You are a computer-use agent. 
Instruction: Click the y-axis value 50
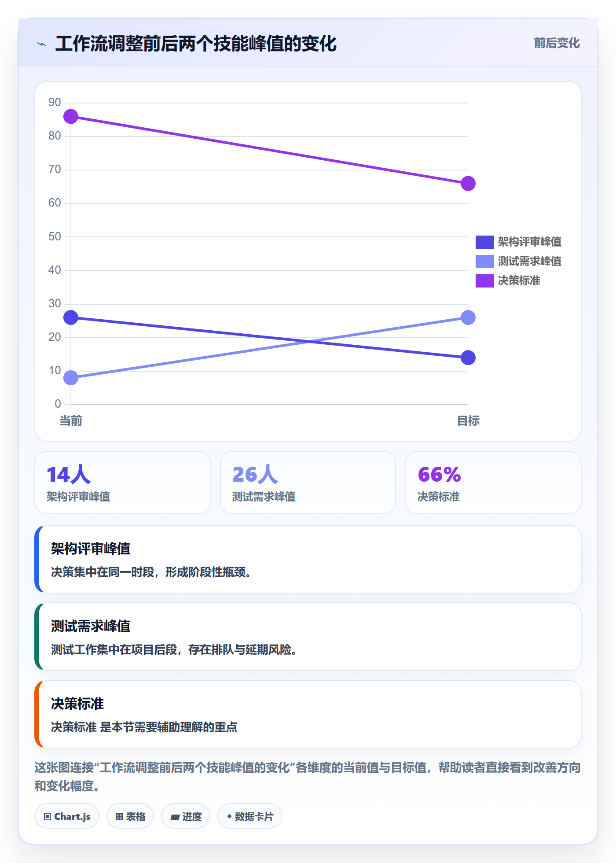(x=55, y=237)
